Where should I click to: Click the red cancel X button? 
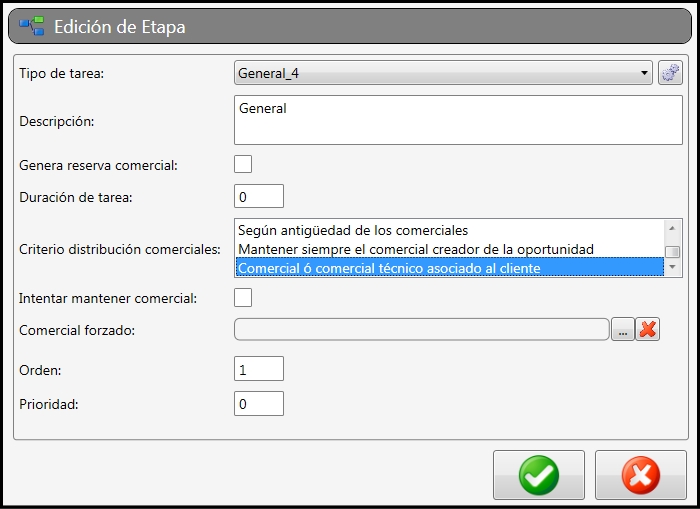point(641,475)
